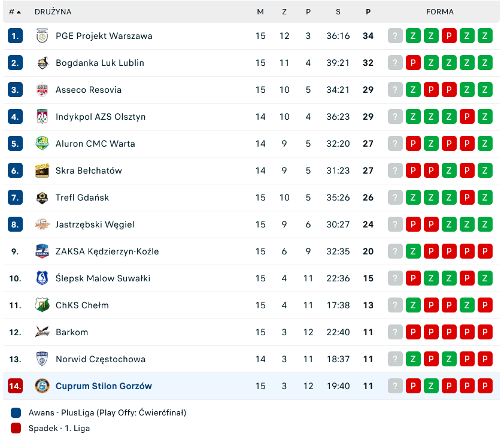This screenshot has height=440, width=504.
Task: Click the Ślepsk Malow Suwałki crest
Action: pos(42,278)
